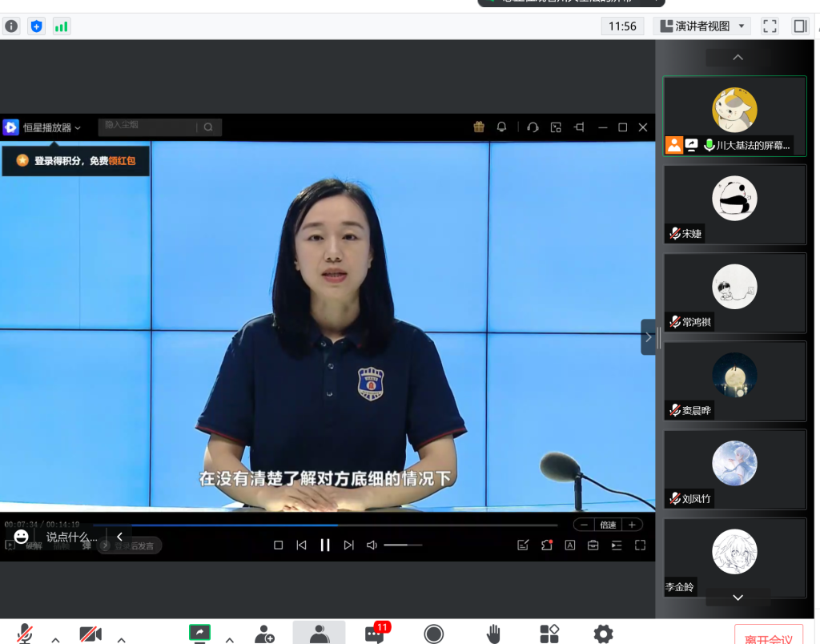The height and width of the screenshot is (644, 820).
Task: Open the meeting apps grid icon
Action: (x=549, y=634)
